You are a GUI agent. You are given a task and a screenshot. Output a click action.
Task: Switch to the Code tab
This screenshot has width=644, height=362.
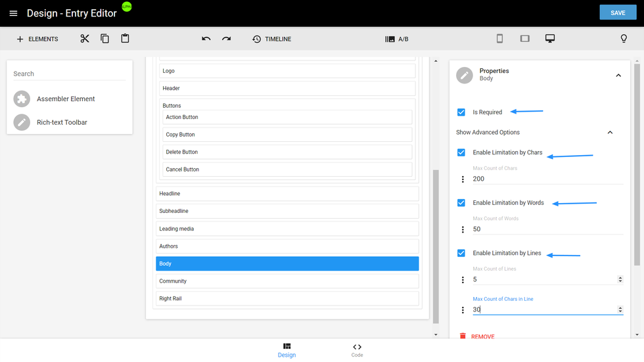pos(357,350)
